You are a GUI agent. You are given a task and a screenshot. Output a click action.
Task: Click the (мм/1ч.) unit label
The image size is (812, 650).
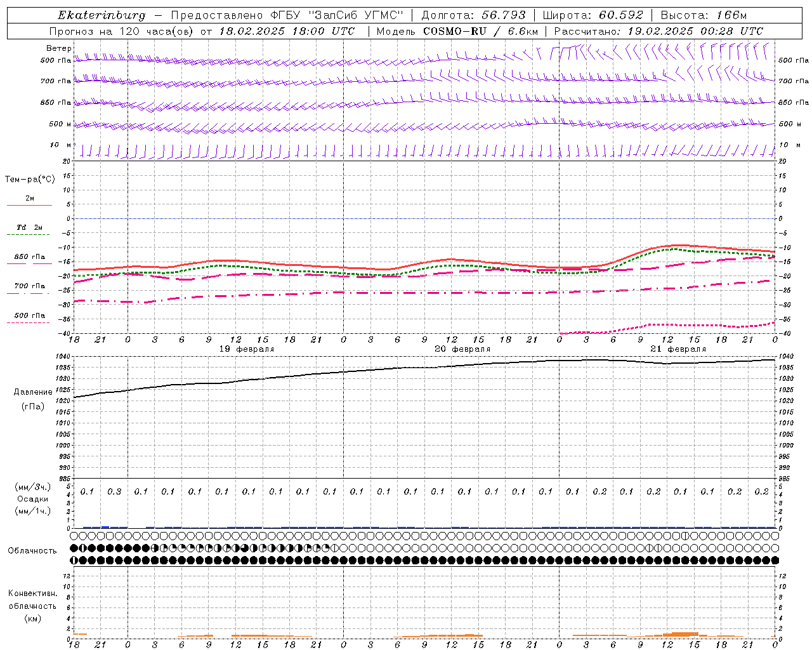[33, 511]
